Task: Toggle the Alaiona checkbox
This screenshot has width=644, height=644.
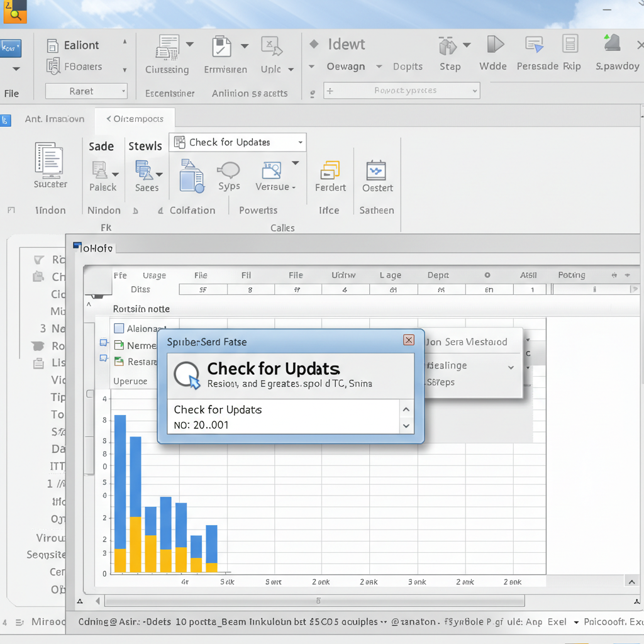Action: click(119, 328)
